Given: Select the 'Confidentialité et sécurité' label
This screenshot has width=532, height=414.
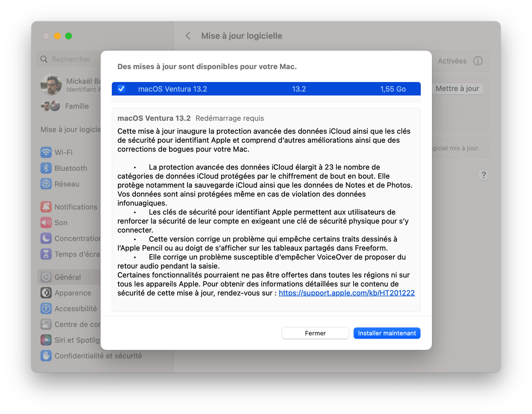Looking at the screenshot, I should [x=98, y=356].
